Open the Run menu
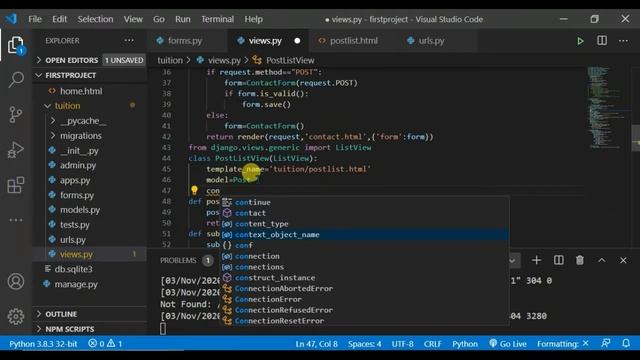Screen dimensions: 640x360 pos(182,19)
